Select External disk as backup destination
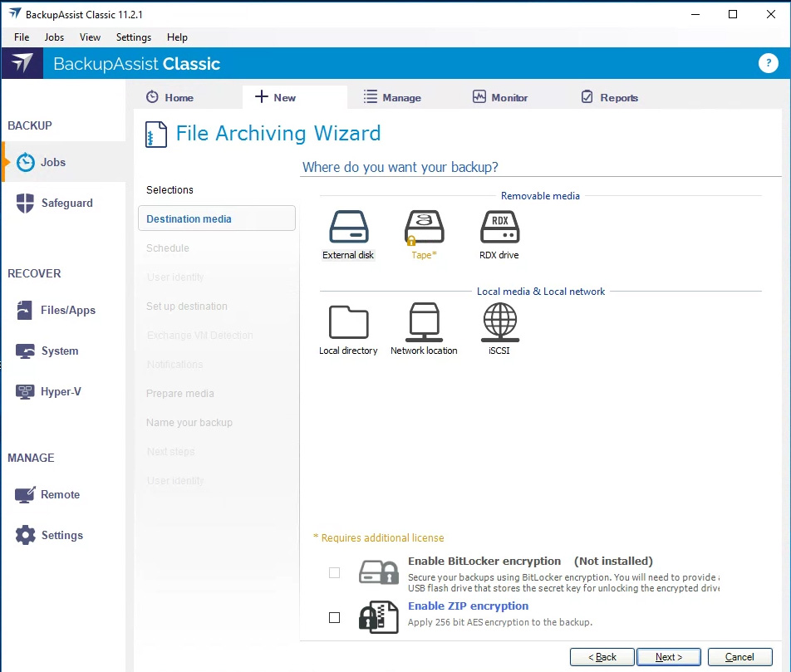The width and height of the screenshot is (791, 672). click(x=348, y=227)
